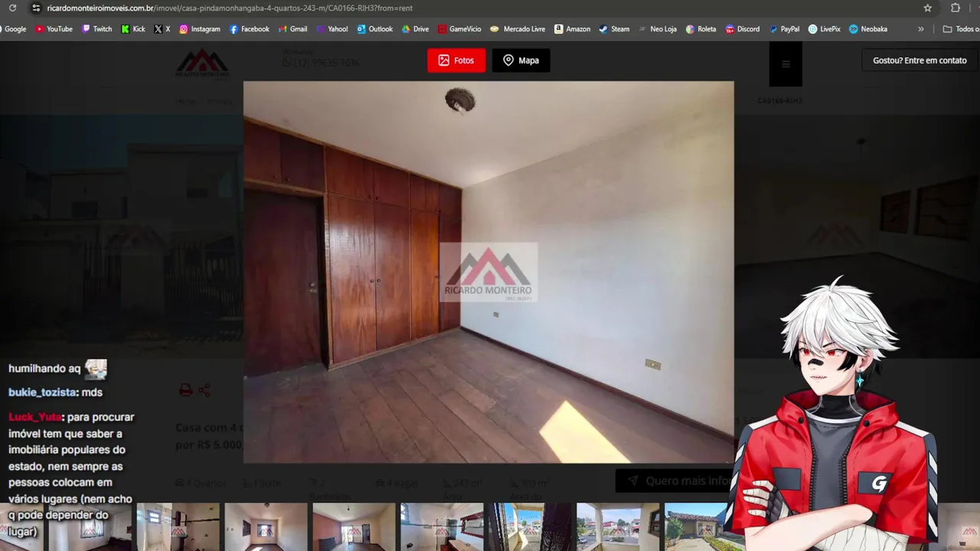This screenshot has width=980, height=551.
Task: Click the print icon under the photo
Action: 185,390
